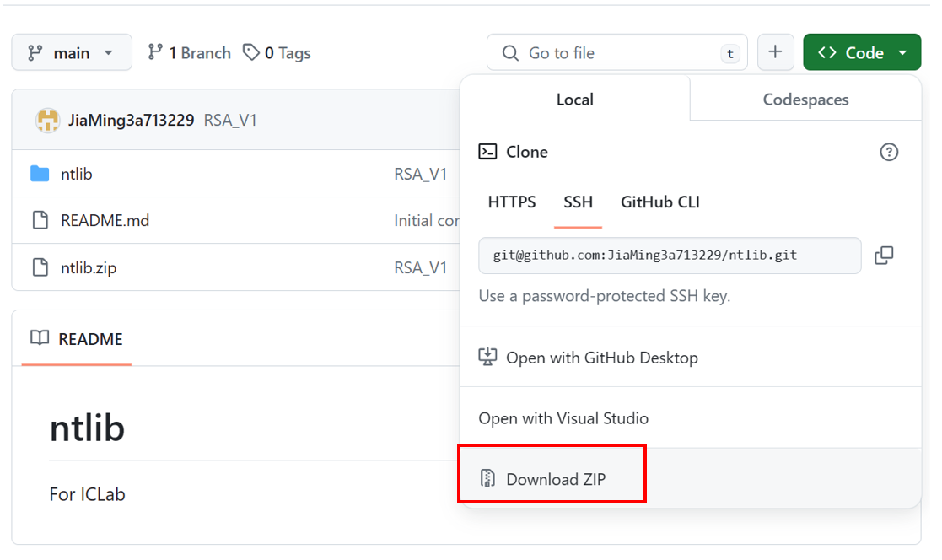The width and height of the screenshot is (942, 560).
Task: Open the ntlib.zip file
Action: tap(89, 267)
